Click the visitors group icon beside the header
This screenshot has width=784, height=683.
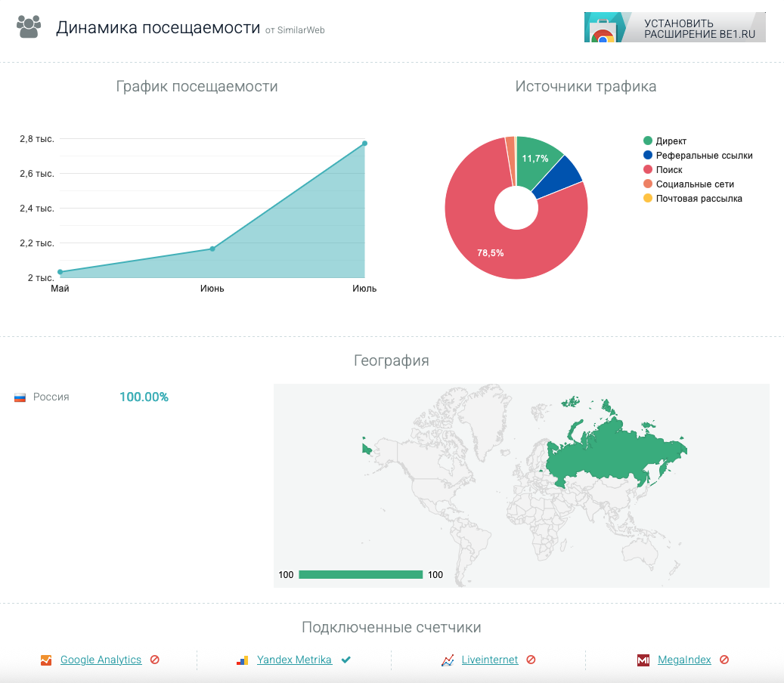29,27
